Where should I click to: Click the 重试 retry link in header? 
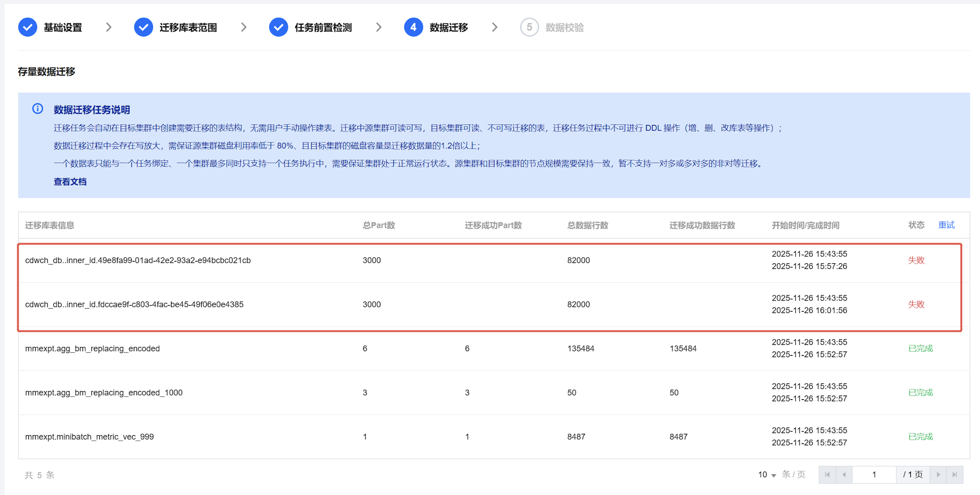click(x=946, y=225)
